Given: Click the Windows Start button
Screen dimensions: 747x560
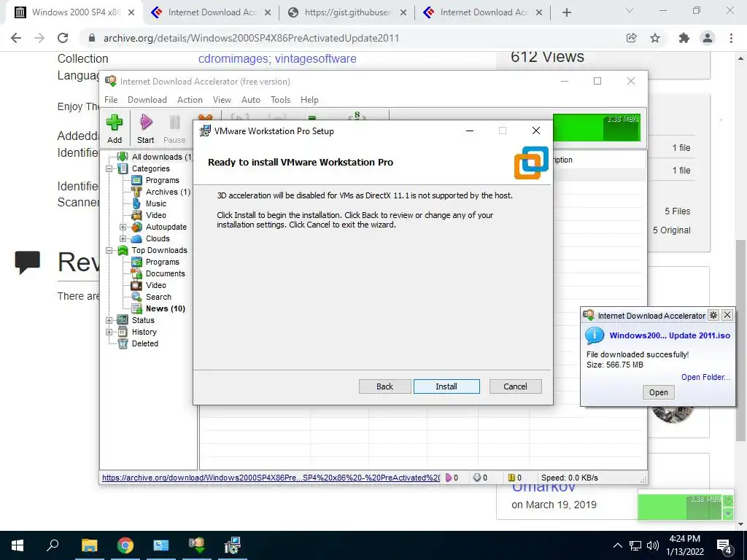Looking at the screenshot, I should pos(18,545).
